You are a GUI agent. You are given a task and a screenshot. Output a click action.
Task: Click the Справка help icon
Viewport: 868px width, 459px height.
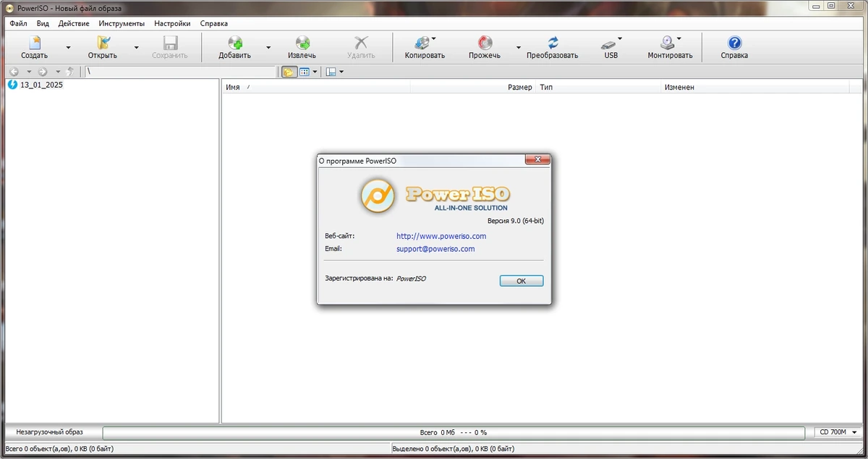point(734,43)
